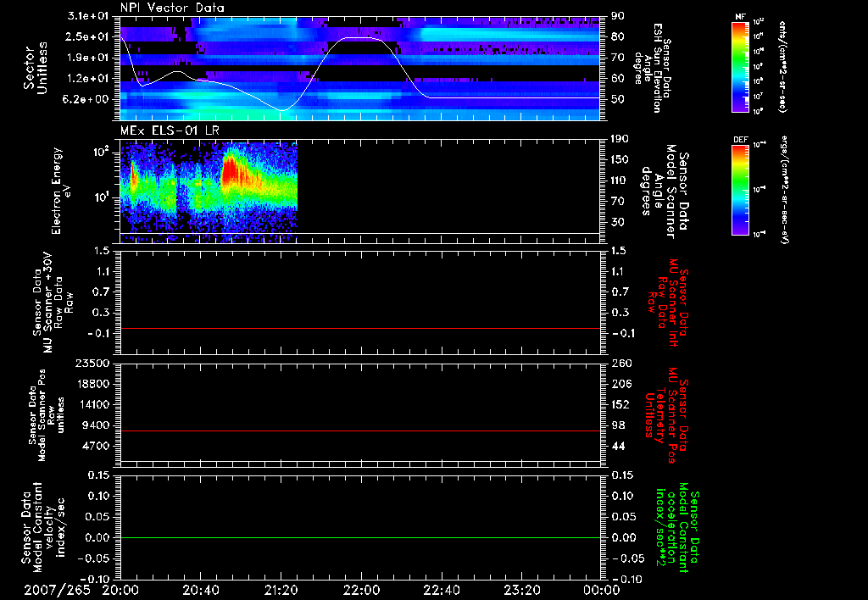Click the 18800 scanner position tick value

(x=92, y=384)
